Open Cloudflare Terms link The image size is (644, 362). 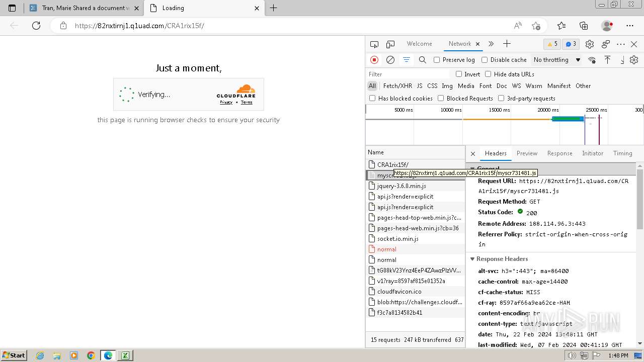(247, 102)
